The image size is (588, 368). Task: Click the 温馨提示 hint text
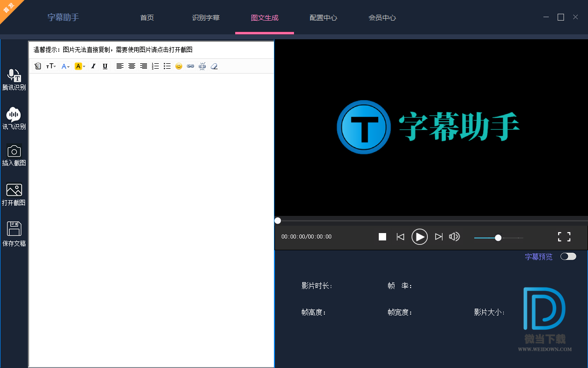[113, 50]
